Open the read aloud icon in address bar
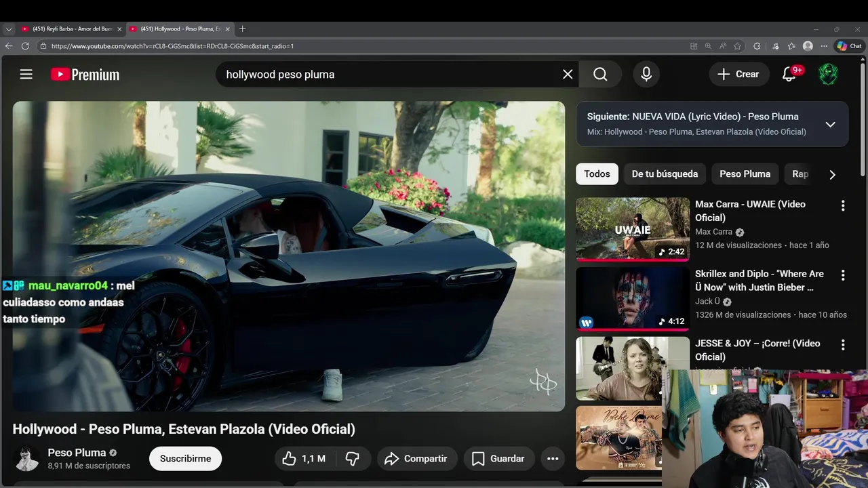Image resolution: width=868 pixels, height=488 pixels. coord(723,46)
